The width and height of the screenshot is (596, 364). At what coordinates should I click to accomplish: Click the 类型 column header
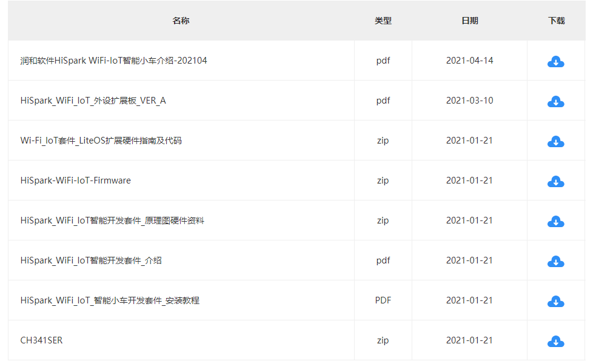click(x=383, y=21)
